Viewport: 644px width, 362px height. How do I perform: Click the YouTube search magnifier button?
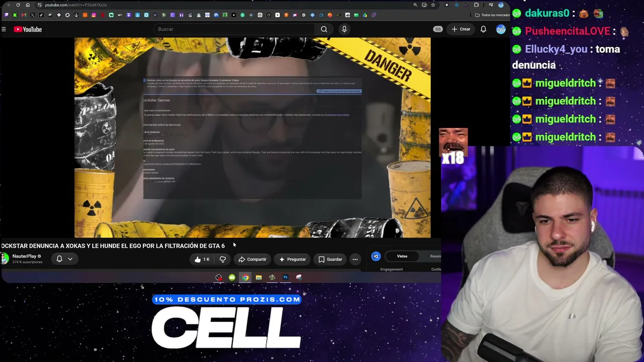pyautogui.click(x=324, y=29)
